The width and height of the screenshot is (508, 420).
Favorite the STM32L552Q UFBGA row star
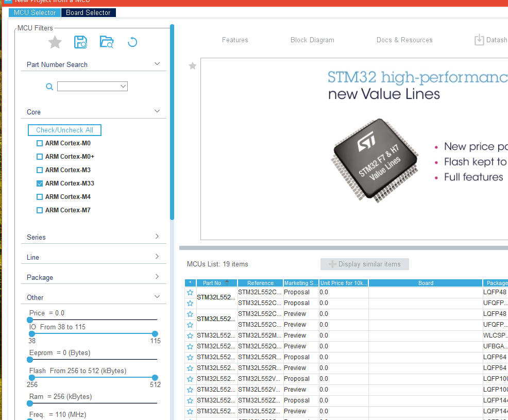190,346
